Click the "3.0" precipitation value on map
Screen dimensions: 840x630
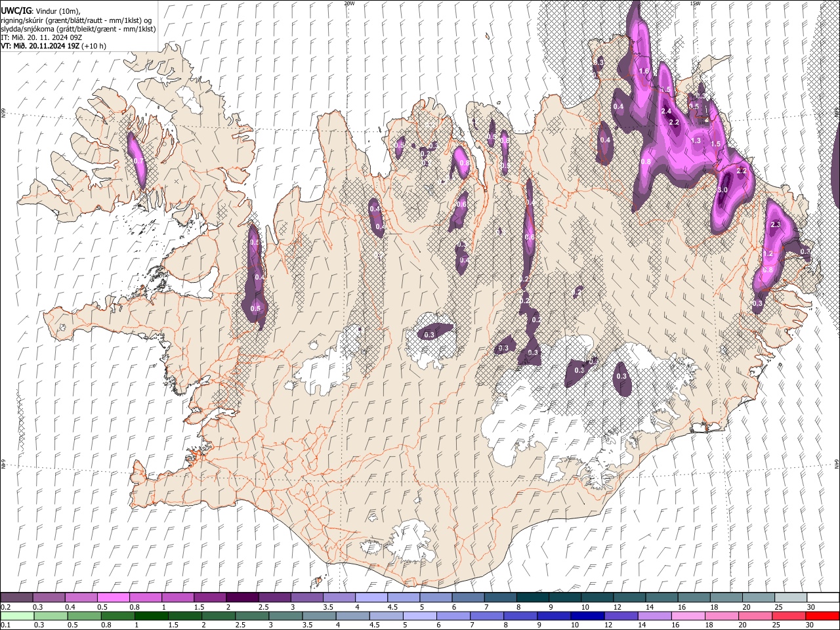pyautogui.click(x=723, y=190)
